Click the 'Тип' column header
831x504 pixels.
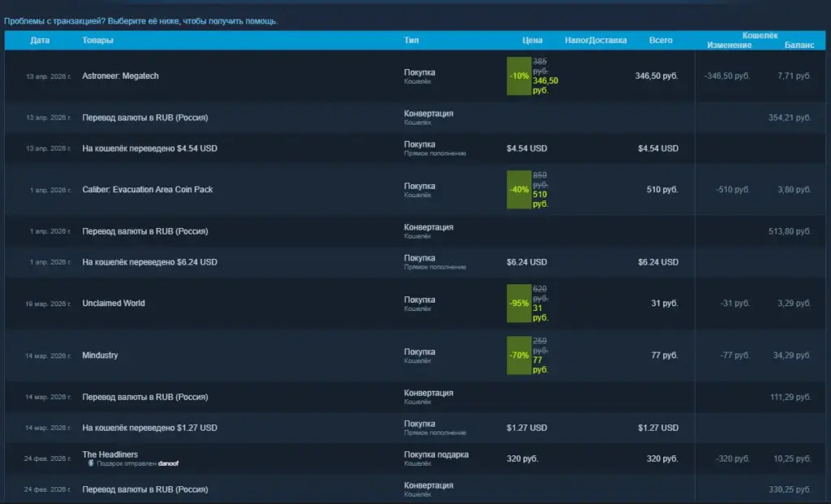411,41
